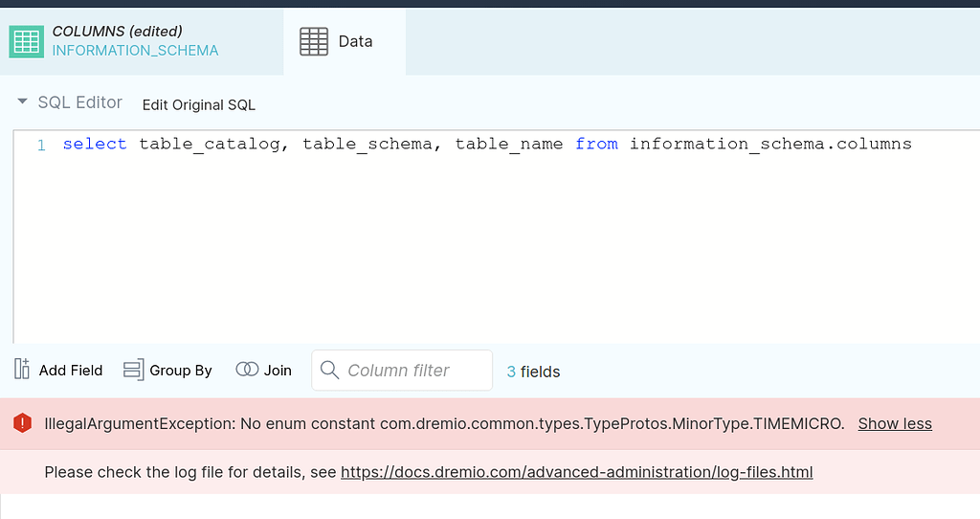Collapse error details via Show less

point(895,424)
